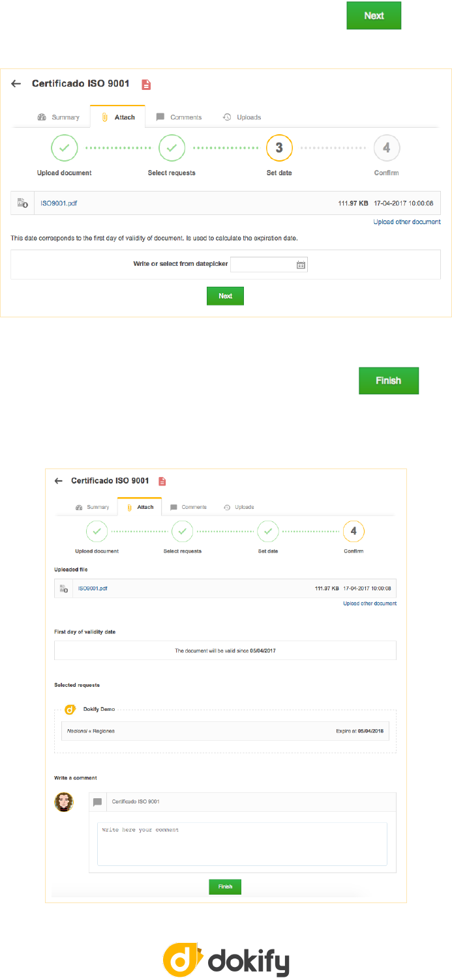
Task: Click the validity date input field
Action: coord(262,265)
